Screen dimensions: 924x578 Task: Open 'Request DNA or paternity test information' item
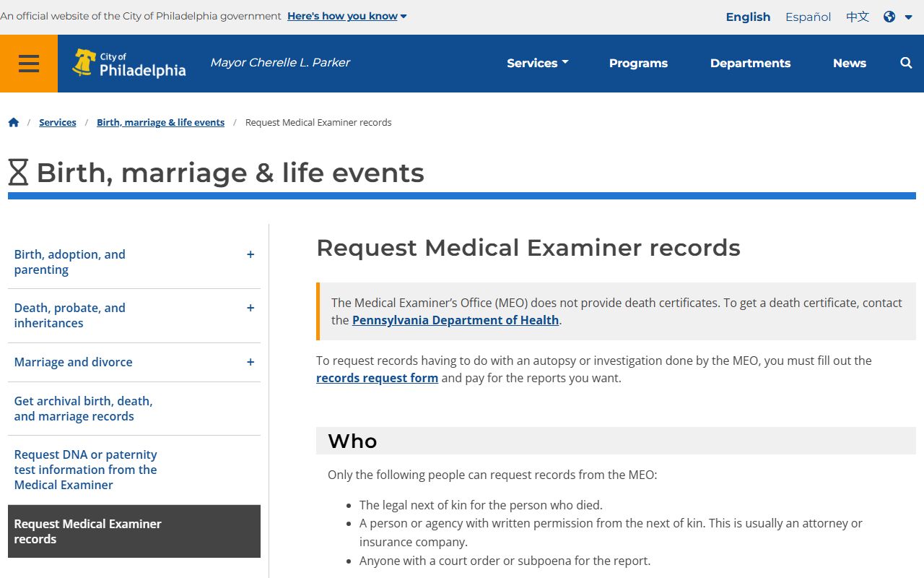pyautogui.click(x=86, y=470)
